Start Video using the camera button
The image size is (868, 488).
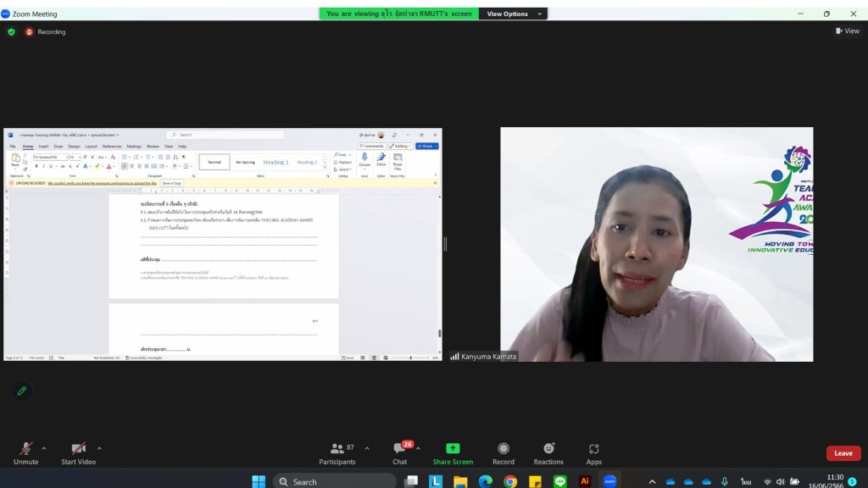click(78, 450)
